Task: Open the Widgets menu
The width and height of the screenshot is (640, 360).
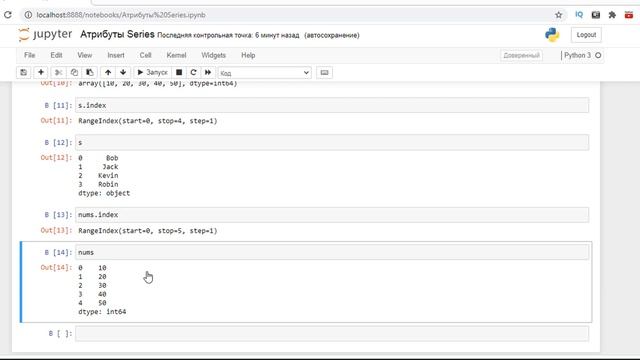Action: coord(213,55)
